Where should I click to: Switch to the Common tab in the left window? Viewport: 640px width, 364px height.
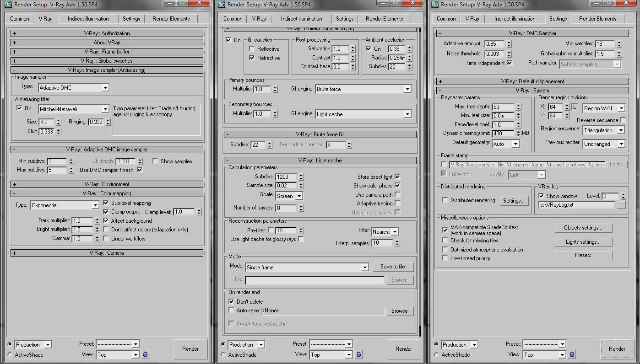(x=20, y=19)
